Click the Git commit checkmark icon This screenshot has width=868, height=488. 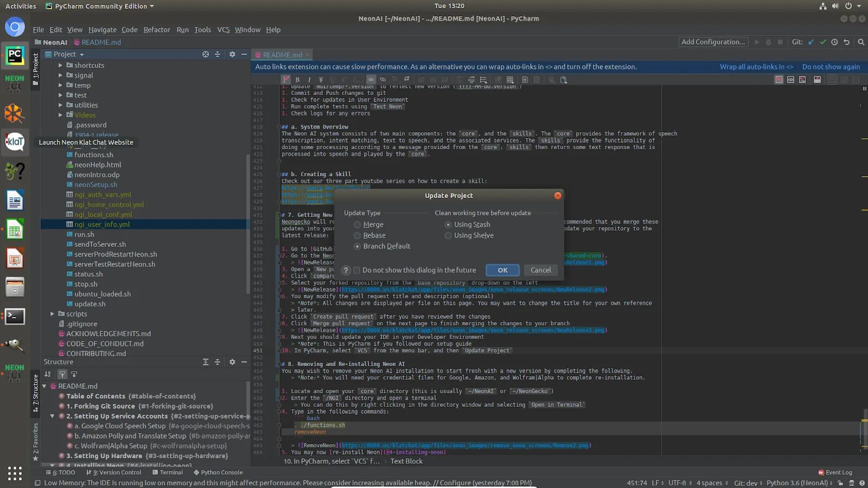pos(823,42)
